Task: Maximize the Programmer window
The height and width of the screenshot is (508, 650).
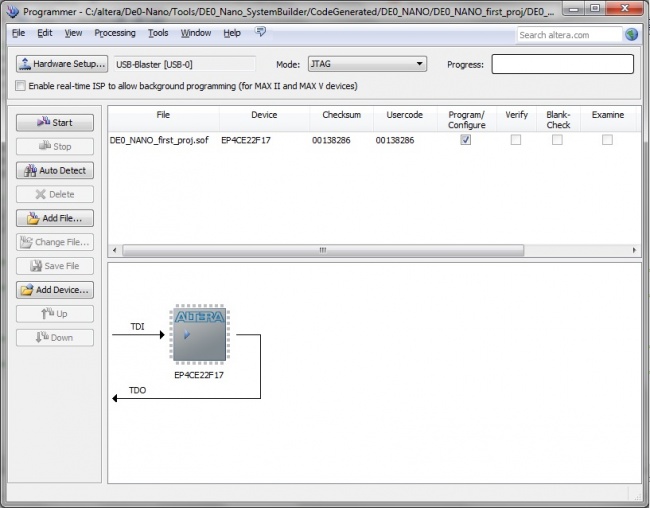Action: click(595, 8)
